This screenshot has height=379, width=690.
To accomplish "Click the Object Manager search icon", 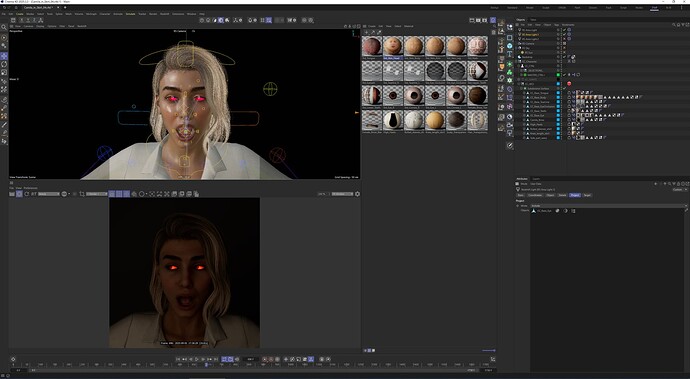I will [674, 25].
